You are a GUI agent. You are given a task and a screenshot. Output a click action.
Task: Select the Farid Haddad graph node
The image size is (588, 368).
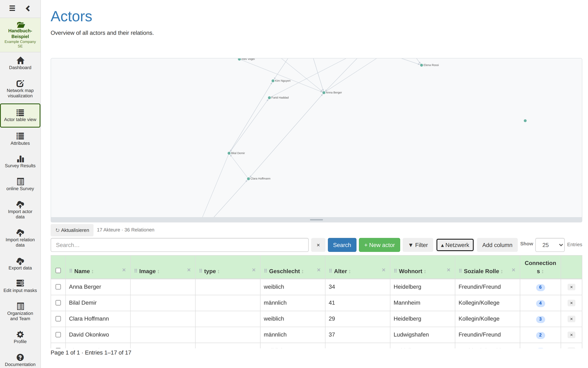click(x=269, y=98)
